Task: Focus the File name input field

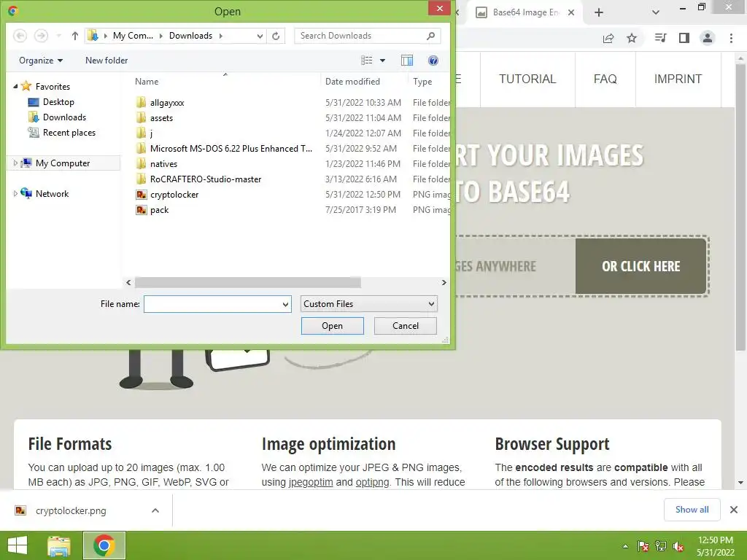Action: (x=212, y=304)
